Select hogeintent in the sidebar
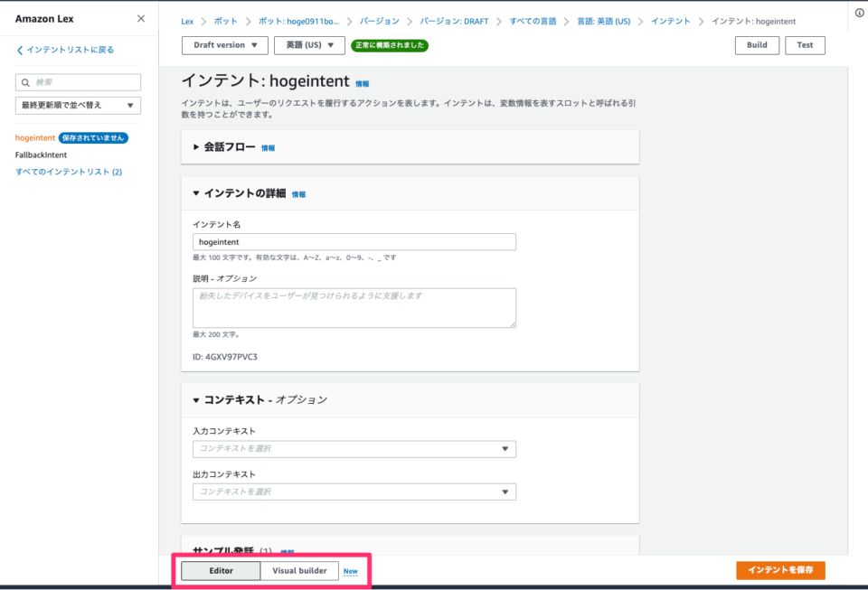The width and height of the screenshot is (868, 590). (35, 137)
